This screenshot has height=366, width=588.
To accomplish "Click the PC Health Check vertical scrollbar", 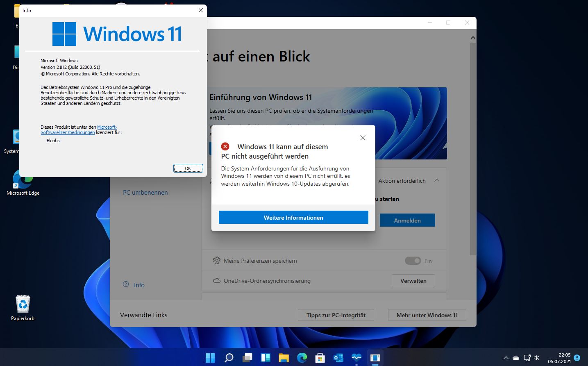I will coord(473,148).
